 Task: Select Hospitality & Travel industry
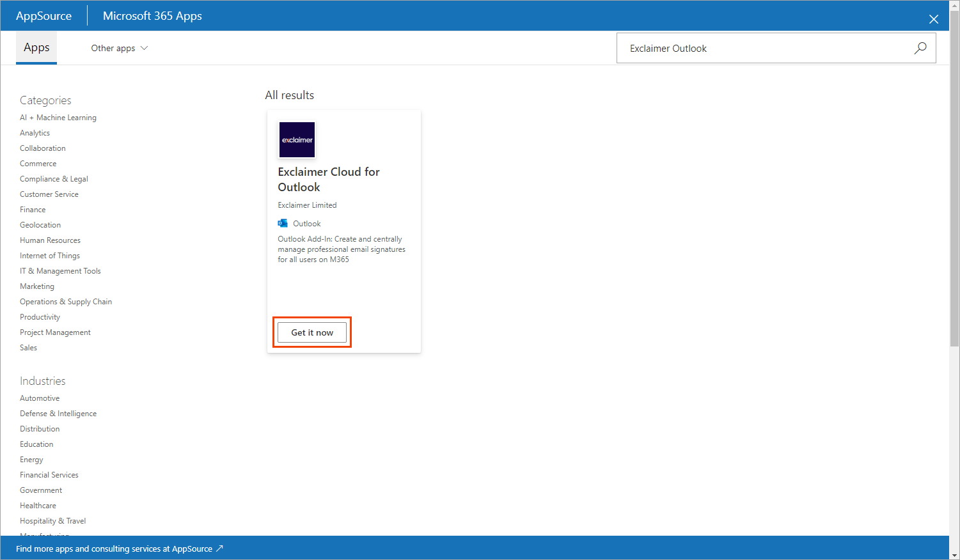[52, 521]
